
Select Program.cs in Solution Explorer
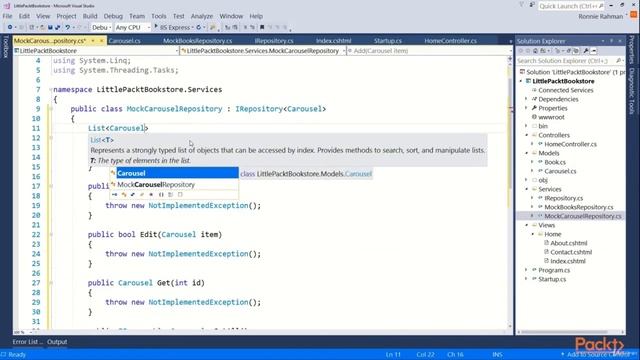554,270
